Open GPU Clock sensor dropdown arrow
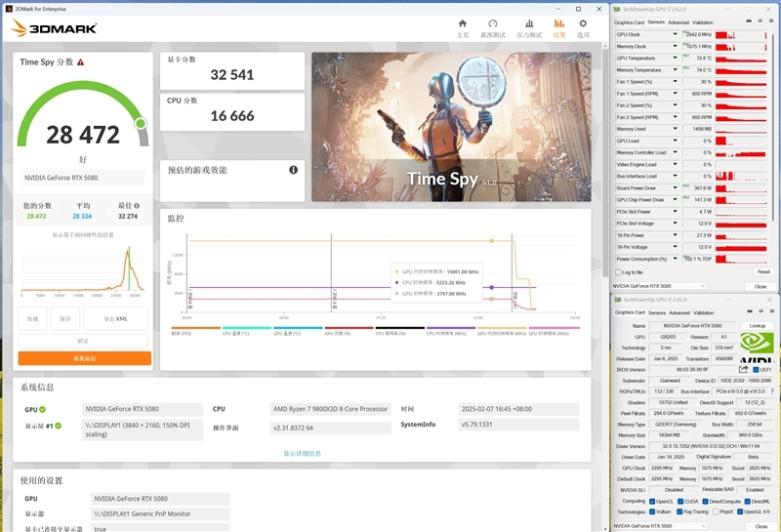This screenshot has width=781, height=532. (x=675, y=34)
